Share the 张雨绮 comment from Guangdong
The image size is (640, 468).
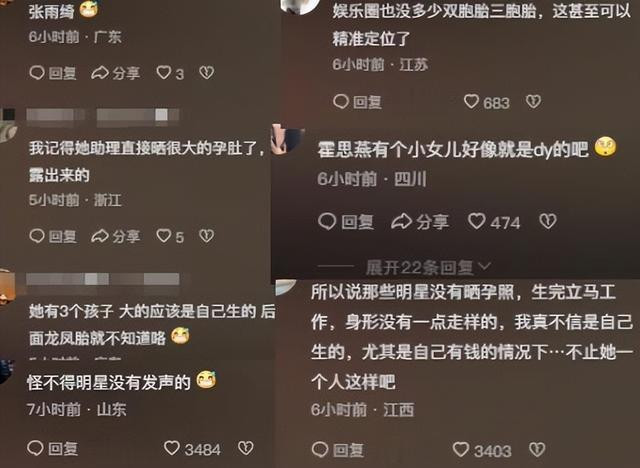pyautogui.click(x=115, y=73)
